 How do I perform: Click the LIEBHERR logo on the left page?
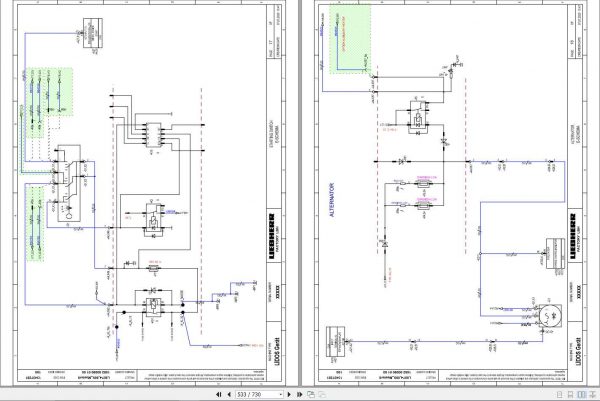pos(271,236)
